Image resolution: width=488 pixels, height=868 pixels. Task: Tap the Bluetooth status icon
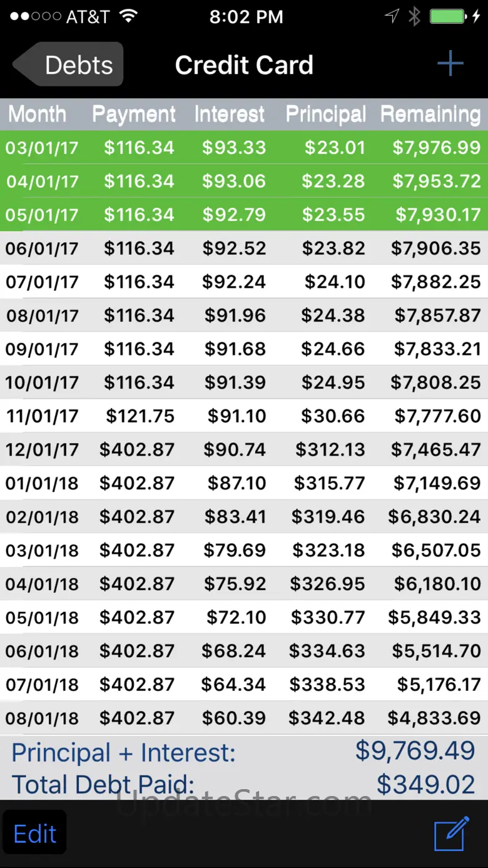point(414,17)
